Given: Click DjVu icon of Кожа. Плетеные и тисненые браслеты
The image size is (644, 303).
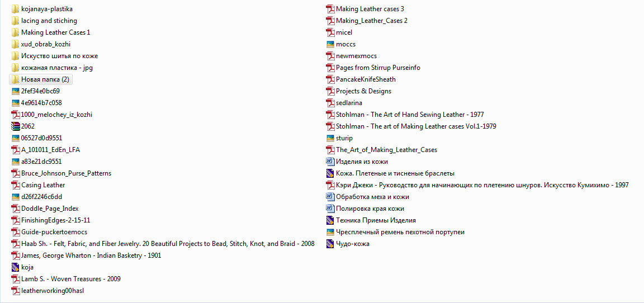Looking at the screenshot, I should (330, 173).
